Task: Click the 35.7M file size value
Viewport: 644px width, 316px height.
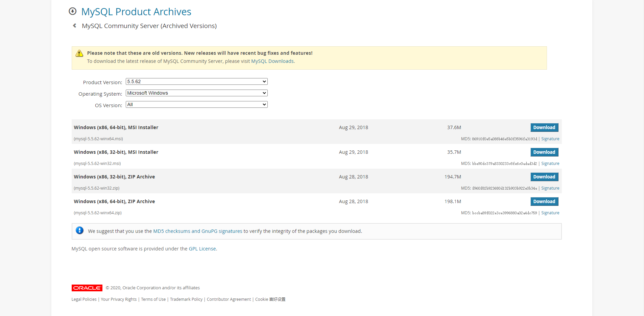Action: click(454, 152)
